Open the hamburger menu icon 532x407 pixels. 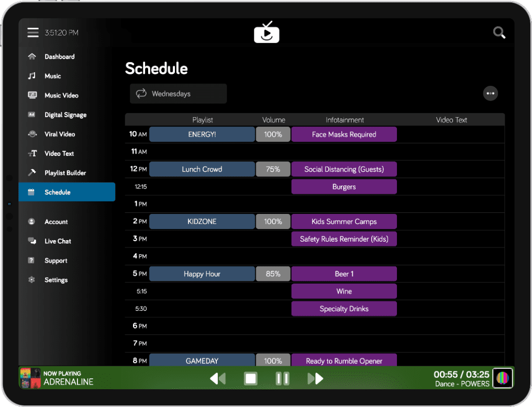pyautogui.click(x=33, y=33)
